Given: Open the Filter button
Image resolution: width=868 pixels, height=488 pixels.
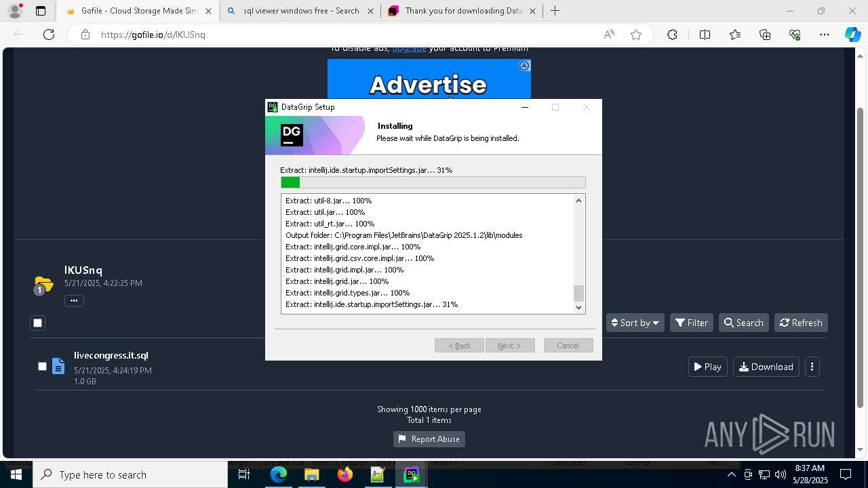Looking at the screenshot, I should tap(691, 323).
